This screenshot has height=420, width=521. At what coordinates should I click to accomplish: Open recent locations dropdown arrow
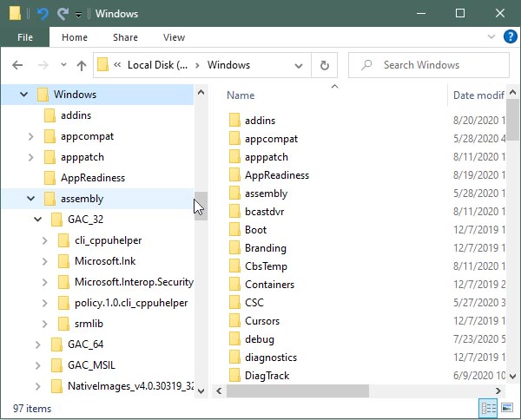point(63,65)
